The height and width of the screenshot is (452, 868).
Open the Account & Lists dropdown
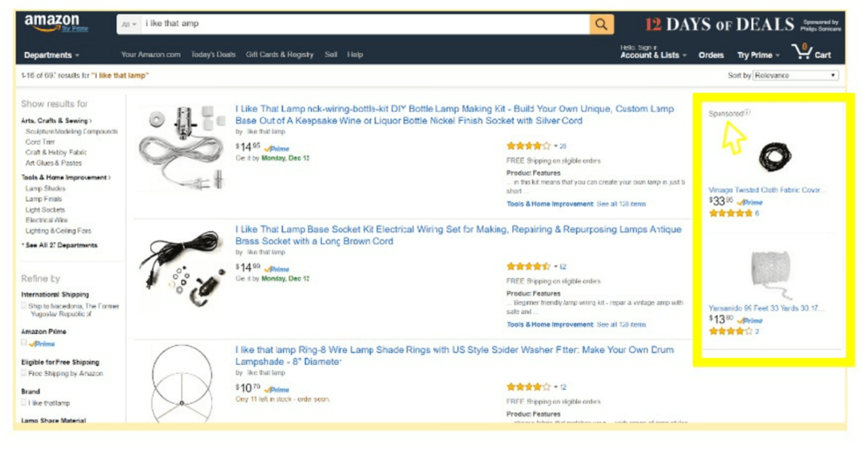click(650, 56)
